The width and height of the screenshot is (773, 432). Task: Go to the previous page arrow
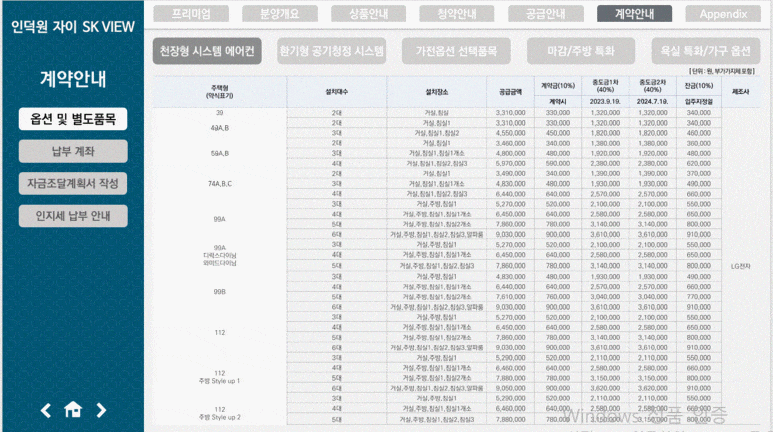point(46,410)
